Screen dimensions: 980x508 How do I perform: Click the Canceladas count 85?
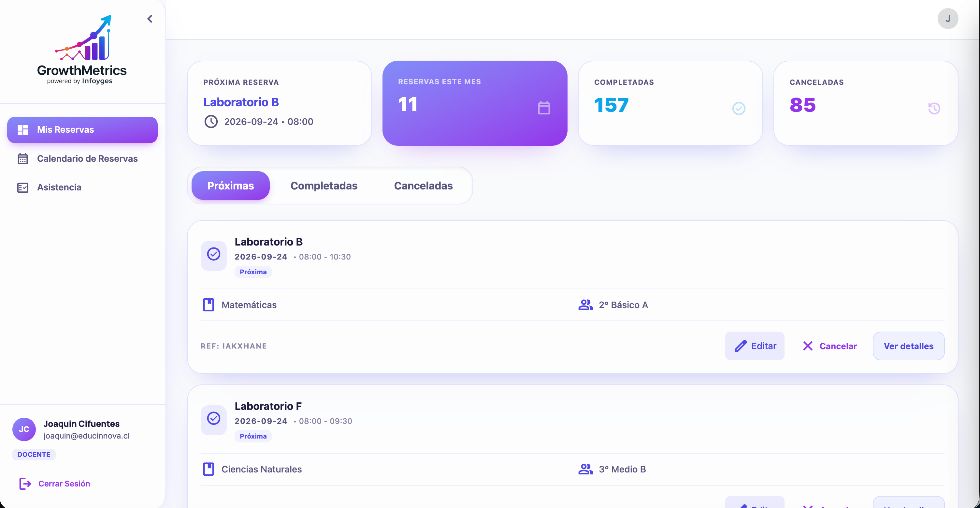point(803,105)
